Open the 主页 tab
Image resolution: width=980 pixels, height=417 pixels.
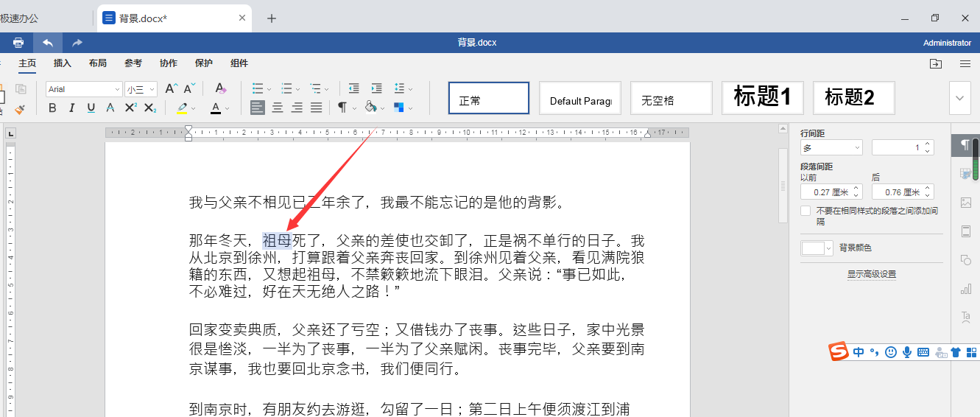(27, 63)
